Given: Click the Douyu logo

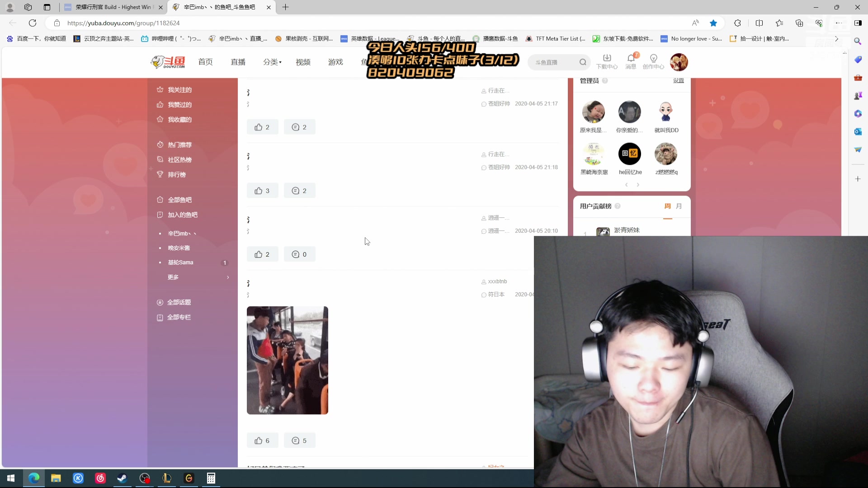Looking at the screenshot, I should (x=167, y=62).
